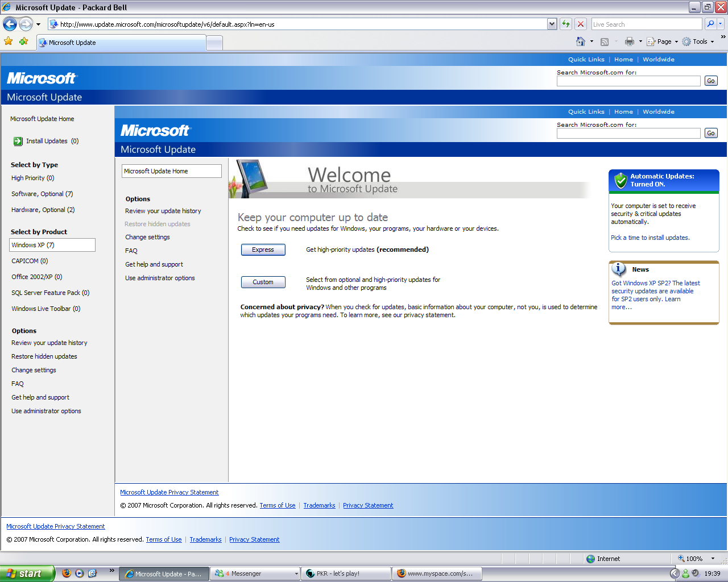Choose Office 2002/XP (0) product
The height and width of the screenshot is (582, 728).
coord(37,277)
